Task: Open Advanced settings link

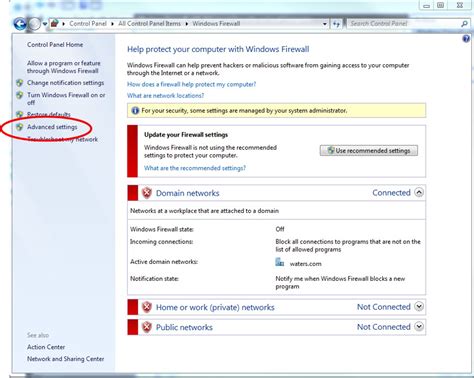Action: point(52,127)
